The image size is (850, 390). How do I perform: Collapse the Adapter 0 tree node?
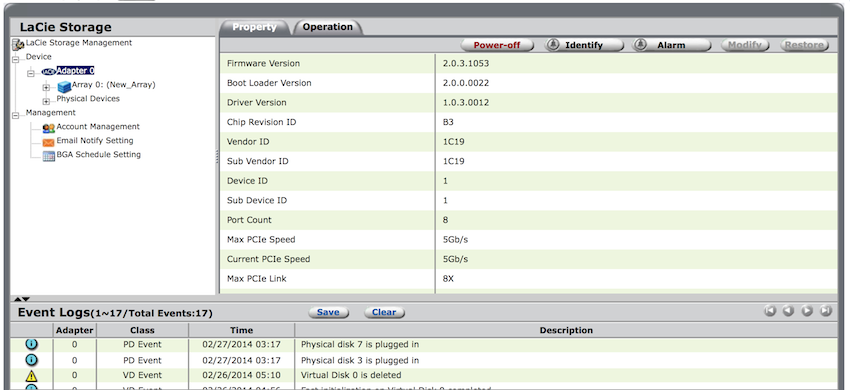pos(31,73)
